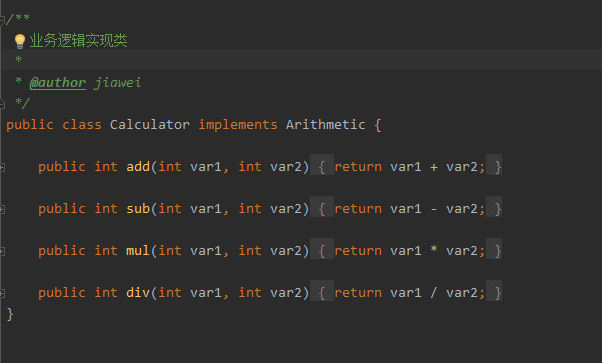Click the Chinese comment text 业务逻辑实现类
This screenshot has height=363, width=602.
tap(78, 41)
